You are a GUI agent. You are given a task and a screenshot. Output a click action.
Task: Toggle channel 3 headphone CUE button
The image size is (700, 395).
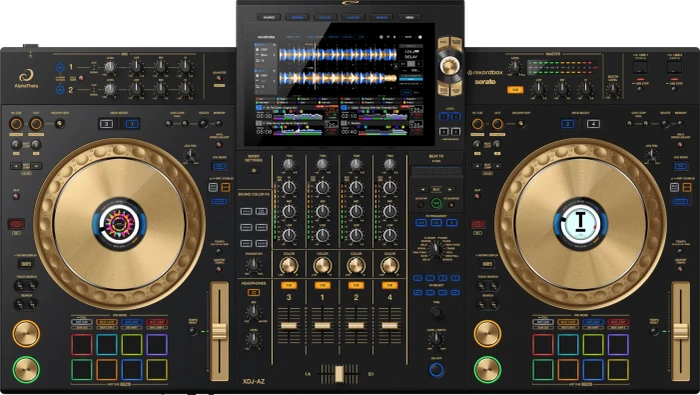click(x=289, y=285)
